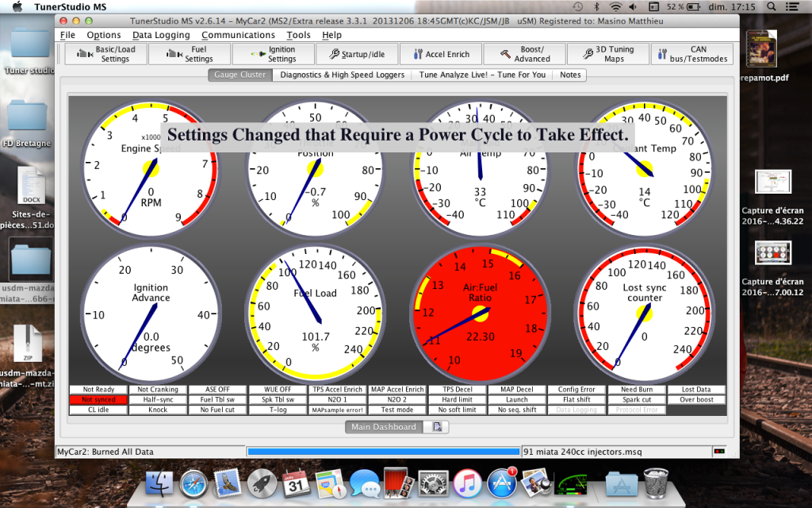Click the MAP Accel Enrich indicator

(x=397, y=389)
